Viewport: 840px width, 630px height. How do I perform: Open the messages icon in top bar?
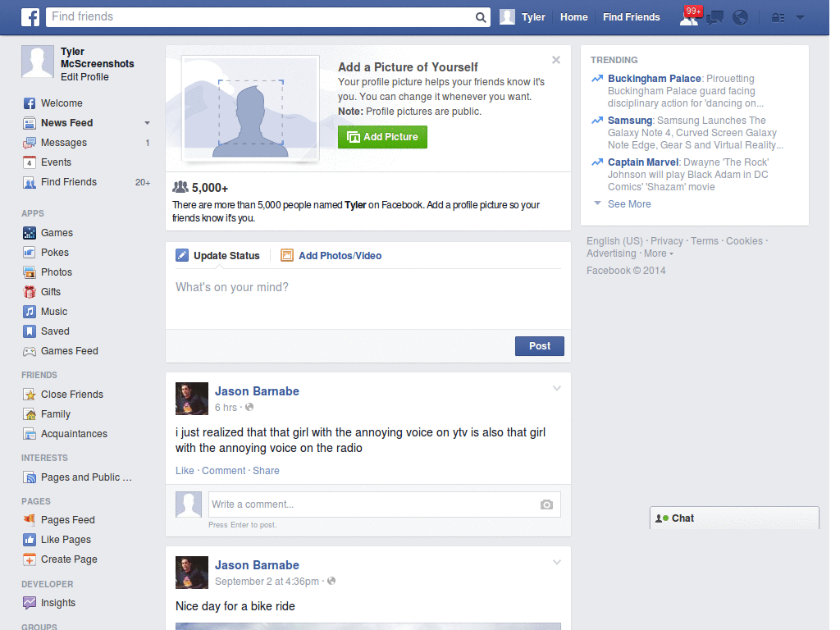714,18
